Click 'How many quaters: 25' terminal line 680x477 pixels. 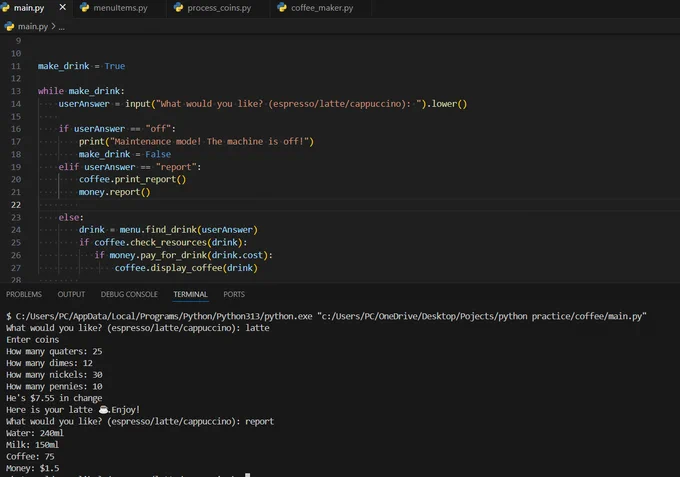tap(54, 351)
